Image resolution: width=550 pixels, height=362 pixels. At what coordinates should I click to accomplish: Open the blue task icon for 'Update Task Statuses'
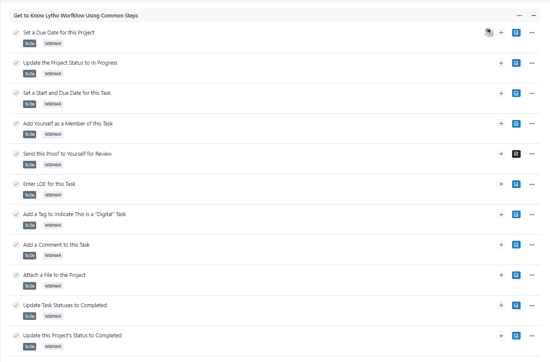pyautogui.click(x=516, y=306)
